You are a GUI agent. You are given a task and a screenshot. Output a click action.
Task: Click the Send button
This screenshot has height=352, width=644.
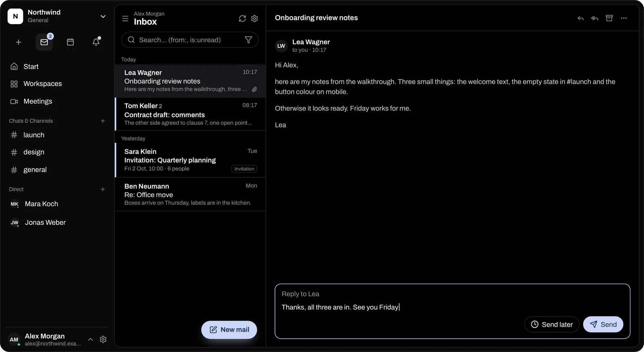(x=603, y=325)
